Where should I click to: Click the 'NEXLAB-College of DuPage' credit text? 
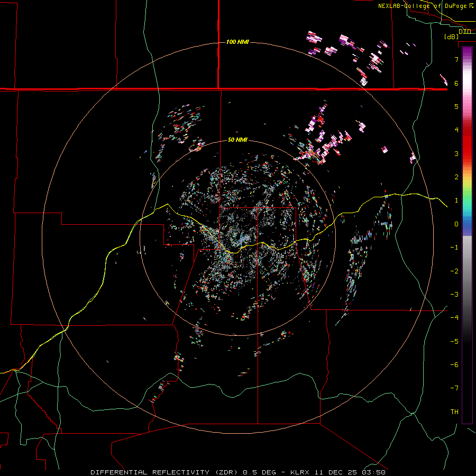(422, 6)
